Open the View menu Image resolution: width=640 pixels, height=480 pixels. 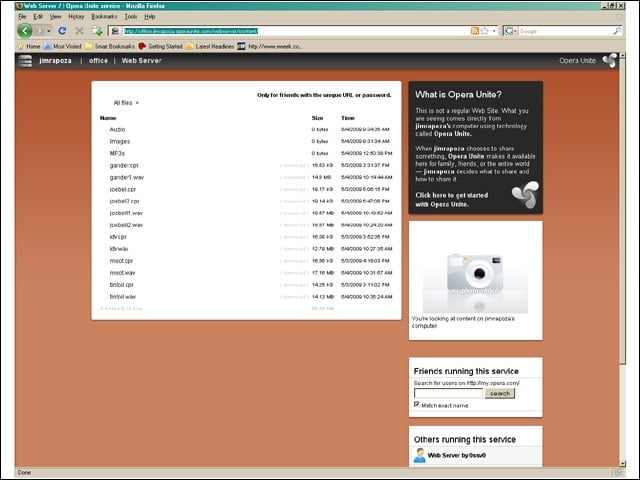pos(56,17)
